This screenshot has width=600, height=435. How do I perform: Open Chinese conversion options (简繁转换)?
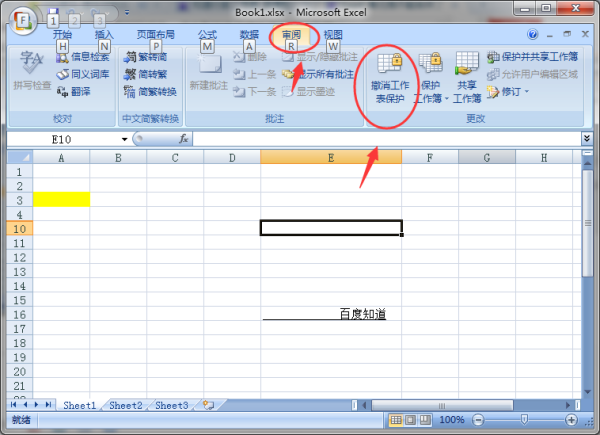click(x=150, y=91)
